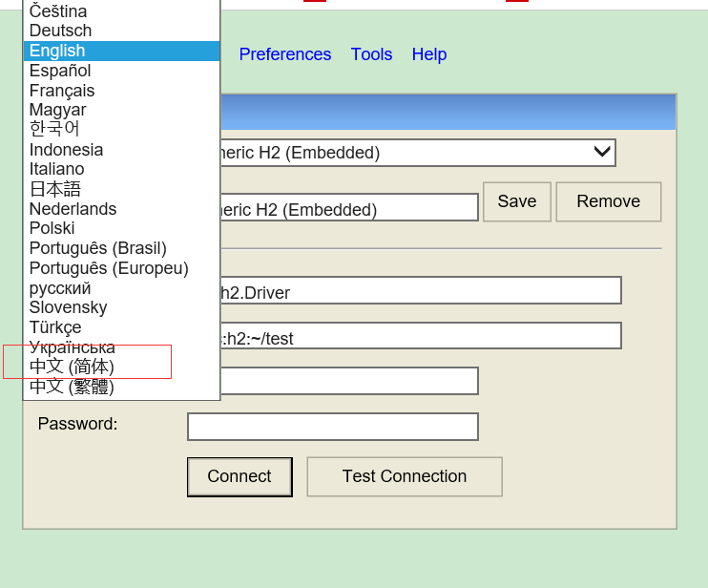Choose 中文 (简体) from the list

click(72, 367)
